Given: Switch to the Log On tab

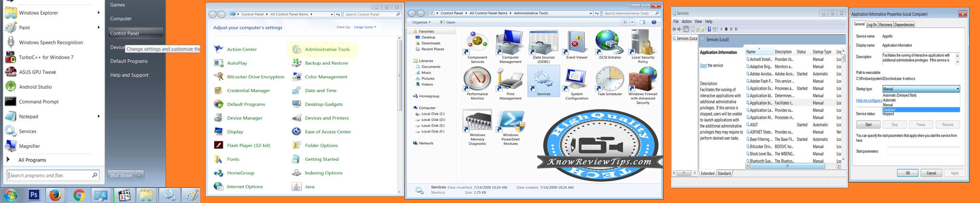Looking at the screenshot, I should point(871,25).
